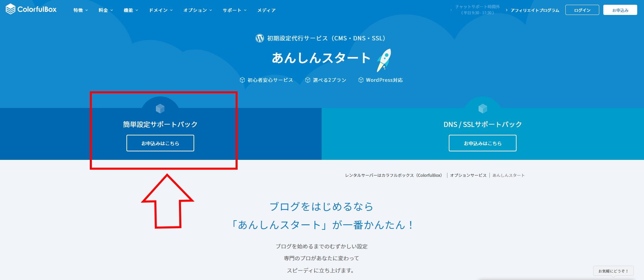
Task: Click the チャットサポート時間外 link
Action: point(477,10)
